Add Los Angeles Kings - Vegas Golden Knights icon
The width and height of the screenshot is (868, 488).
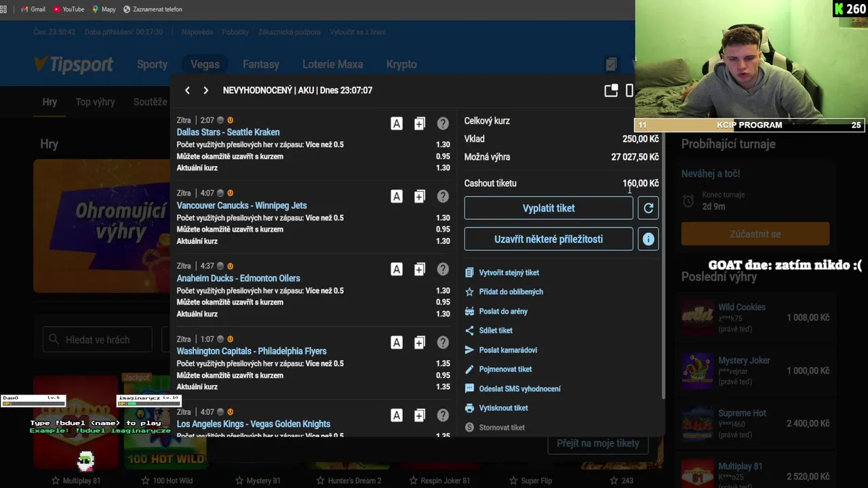tap(419, 415)
